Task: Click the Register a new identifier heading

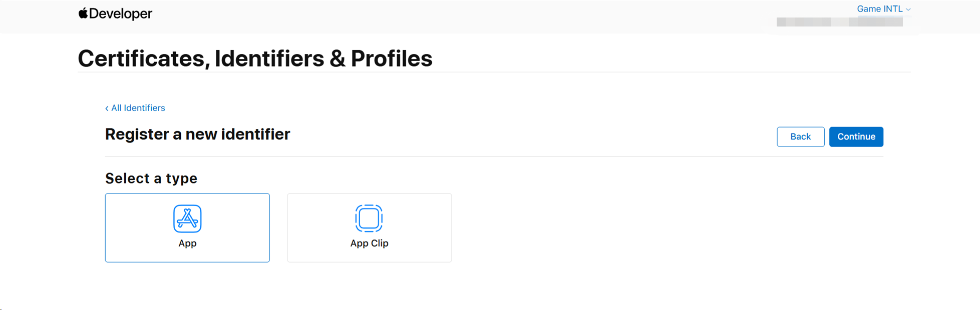Action: pyautogui.click(x=197, y=134)
